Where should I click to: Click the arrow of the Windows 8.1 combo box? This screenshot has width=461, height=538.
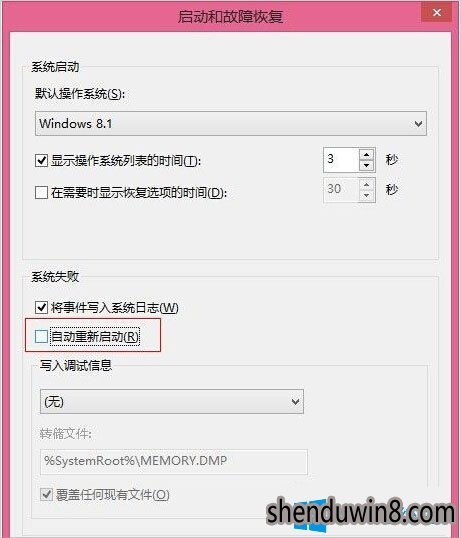coord(418,124)
